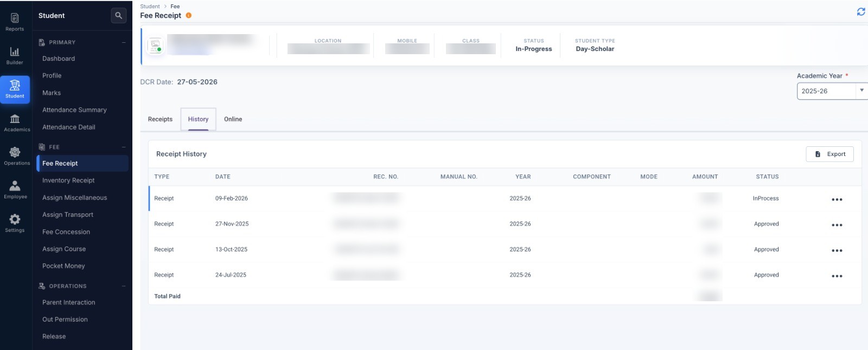Open Profile in the sidebar

[52, 76]
